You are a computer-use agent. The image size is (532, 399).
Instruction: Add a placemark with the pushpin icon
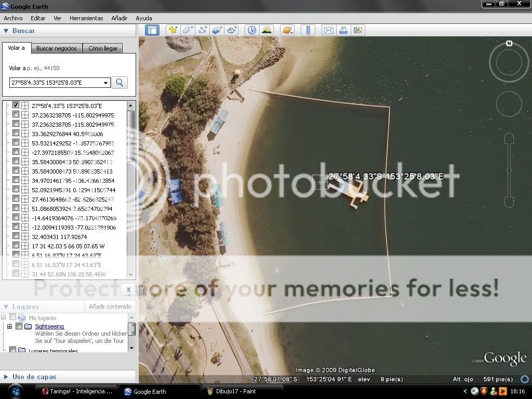tap(173, 30)
